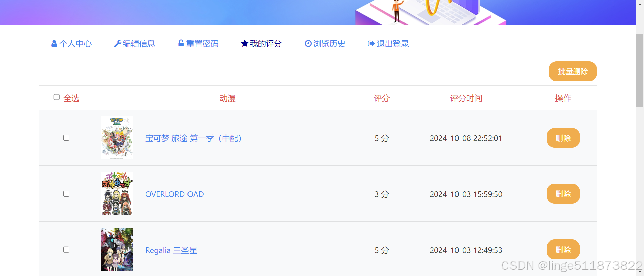
Task: Click the page's vertical scrollbar thumb
Action: (x=640, y=70)
